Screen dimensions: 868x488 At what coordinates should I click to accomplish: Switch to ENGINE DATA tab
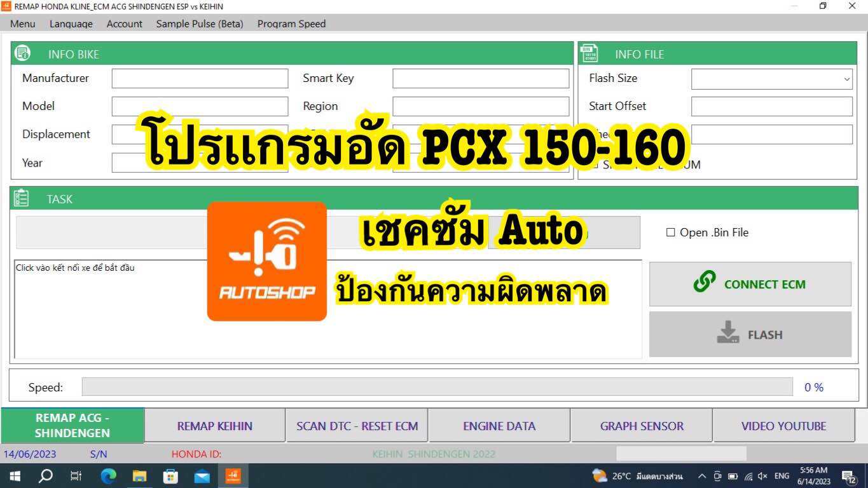(x=499, y=426)
